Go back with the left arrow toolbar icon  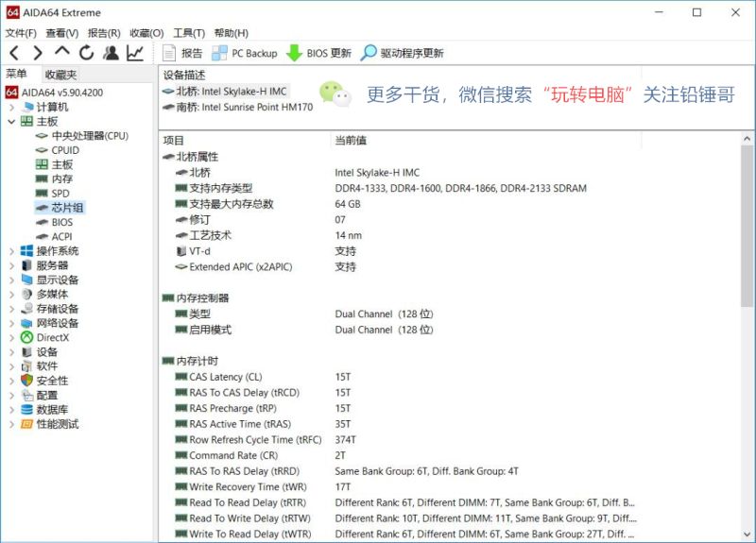[x=14, y=53]
